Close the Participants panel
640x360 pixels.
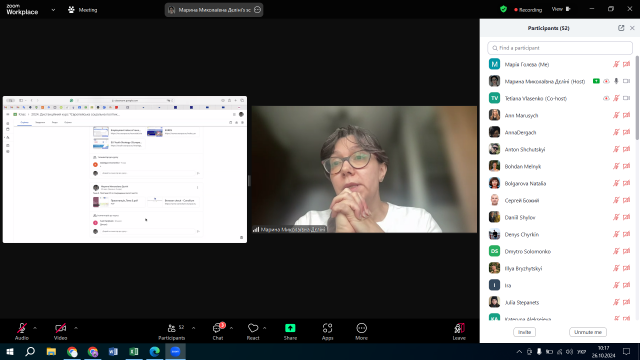632,28
